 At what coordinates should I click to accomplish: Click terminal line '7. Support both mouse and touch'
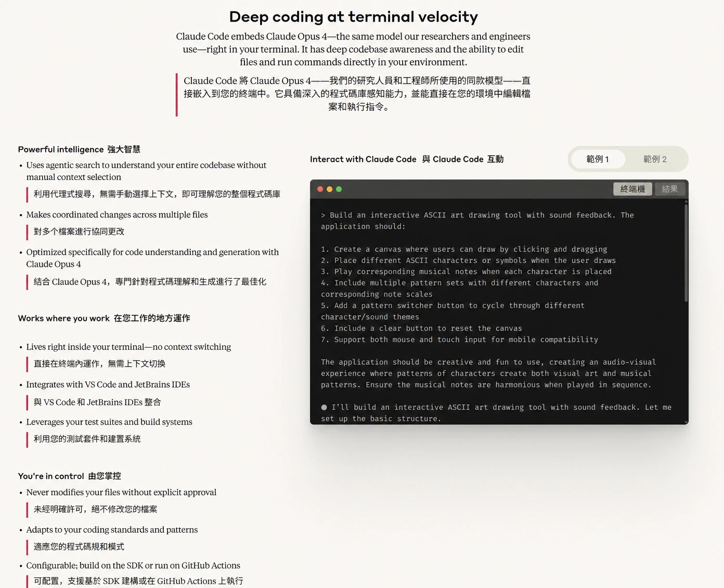point(459,339)
